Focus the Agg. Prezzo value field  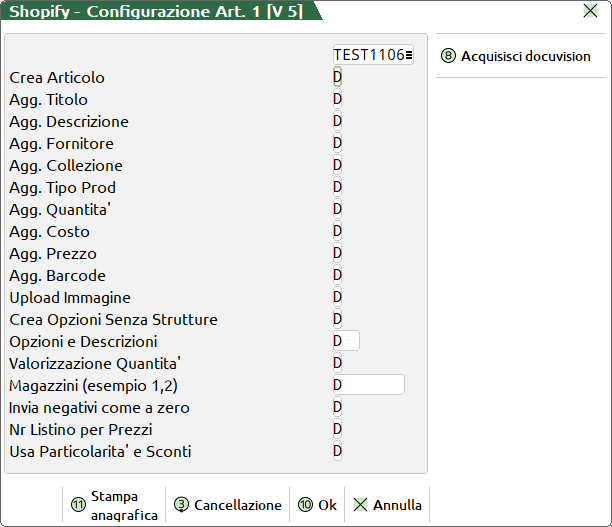point(338,254)
